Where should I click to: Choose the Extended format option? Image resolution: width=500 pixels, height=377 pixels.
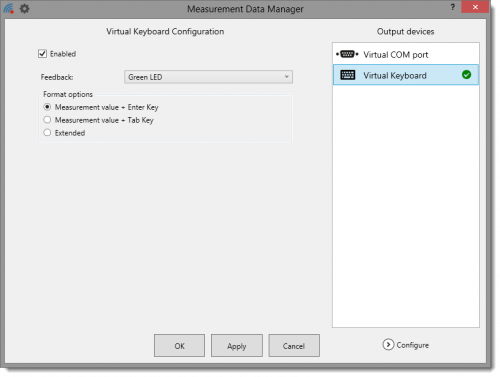(x=47, y=133)
